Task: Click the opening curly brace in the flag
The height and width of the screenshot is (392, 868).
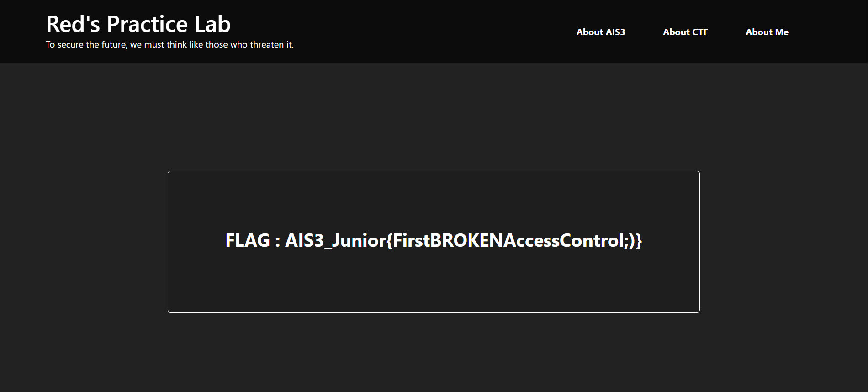Action: 389,241
